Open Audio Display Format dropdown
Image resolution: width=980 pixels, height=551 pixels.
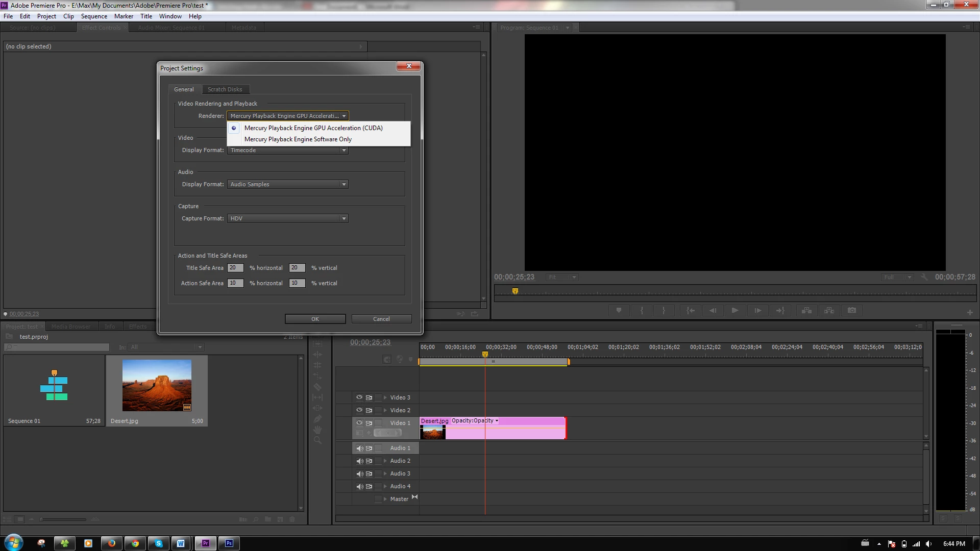[x=288, y=184]
